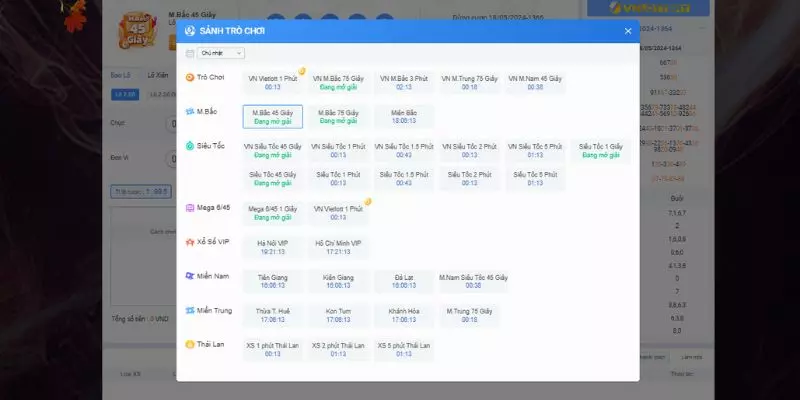This screenshot has height=400, width=800.
Task: Switch to Lô Xiên tab in background page
Action: (x=158, y=75)
